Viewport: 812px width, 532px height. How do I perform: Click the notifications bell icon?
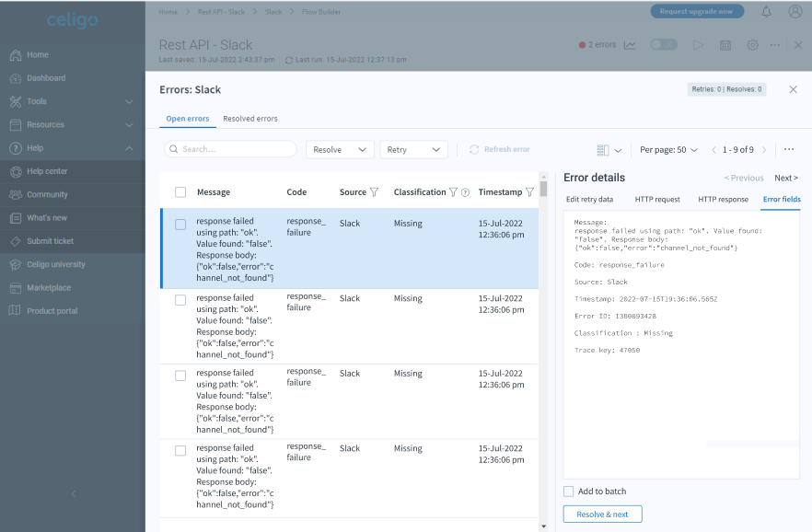click(766, 12)
